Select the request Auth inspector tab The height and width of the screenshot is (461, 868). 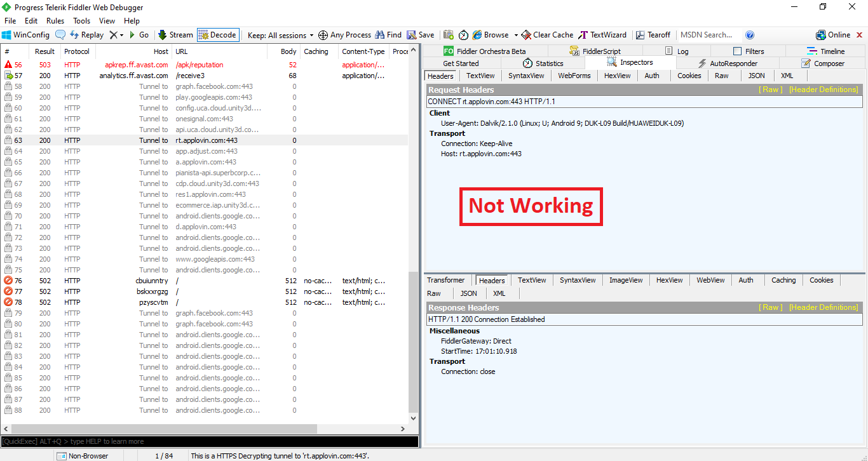point(652,76)
